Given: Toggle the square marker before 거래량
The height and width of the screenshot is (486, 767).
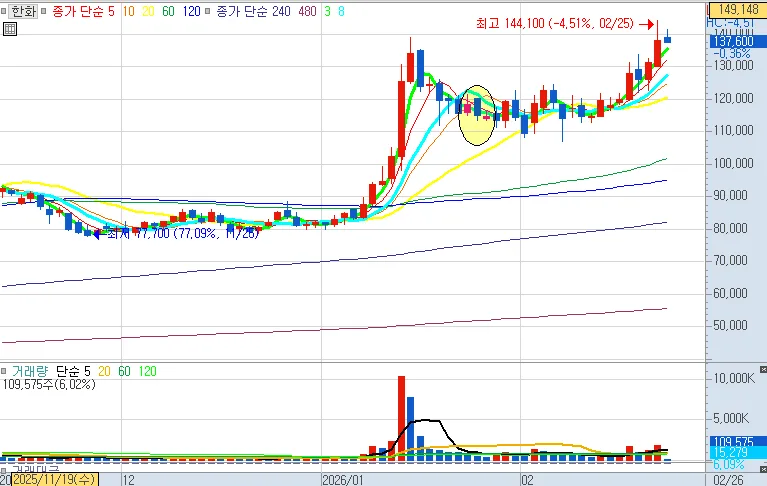Looking at the screenshot, I should click(x=5, y=371).
